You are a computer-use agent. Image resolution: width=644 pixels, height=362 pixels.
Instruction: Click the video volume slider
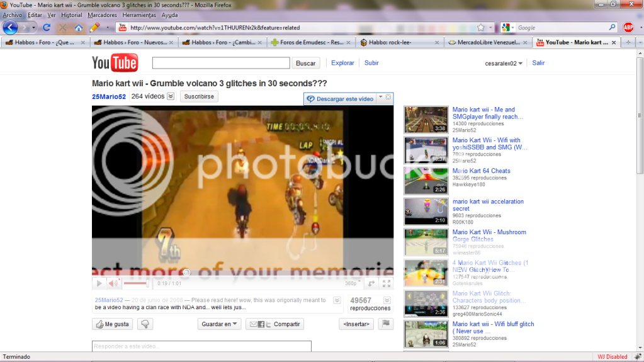135,284
